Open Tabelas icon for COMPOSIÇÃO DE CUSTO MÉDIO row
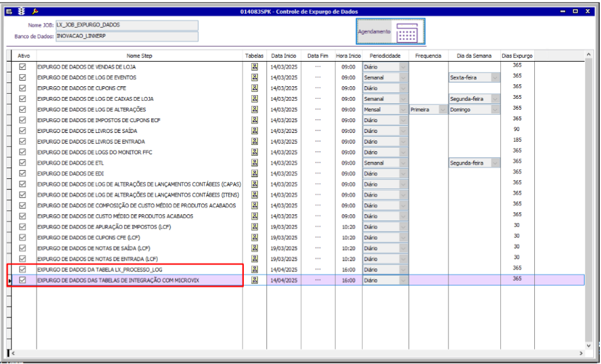Viewport: 601px width, 364px height. click(255, 205)
